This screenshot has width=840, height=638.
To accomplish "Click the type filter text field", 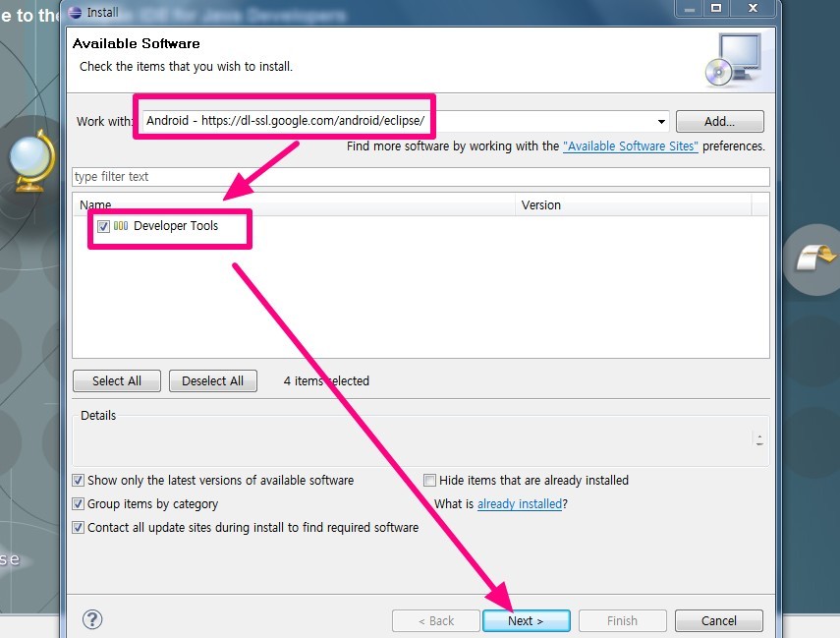I will (x=420, y=177).
